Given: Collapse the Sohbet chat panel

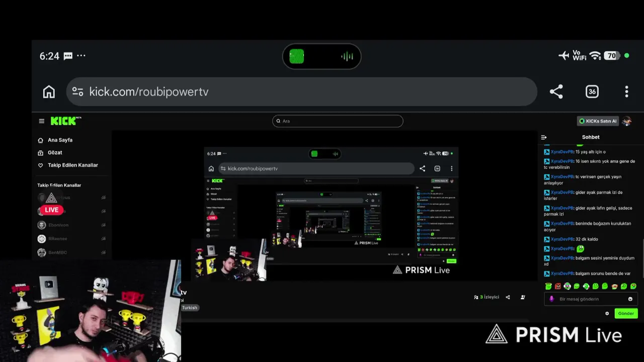Looking at the screenshot, I should [x=544, y=137].
